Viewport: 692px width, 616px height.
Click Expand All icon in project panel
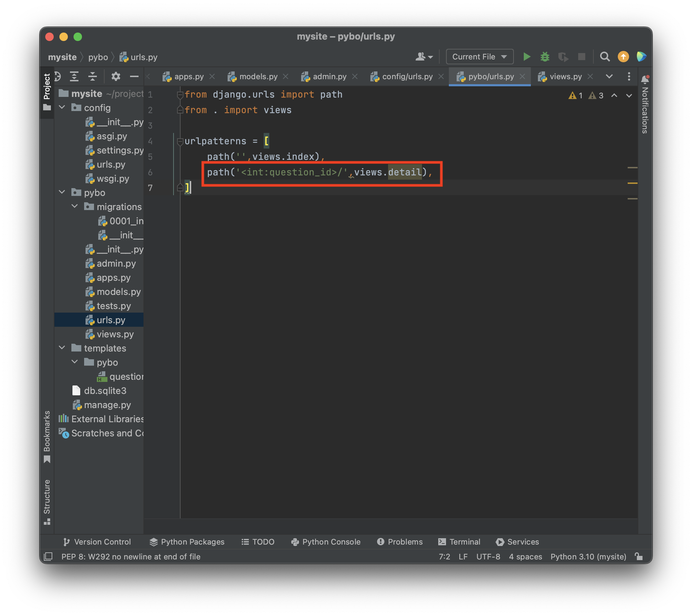point(74,76)
